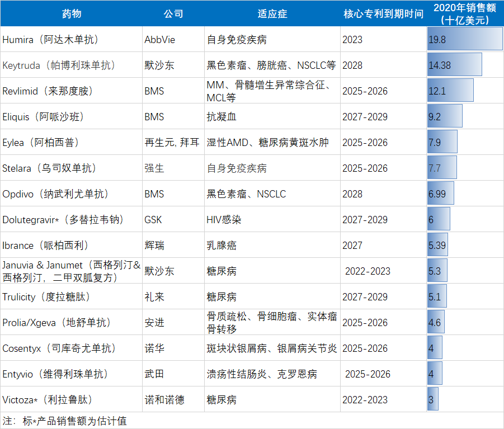This screenshot has height=429, width=504.
Task: Select the 适应症 column header
Action: click(x=272, y=13)
